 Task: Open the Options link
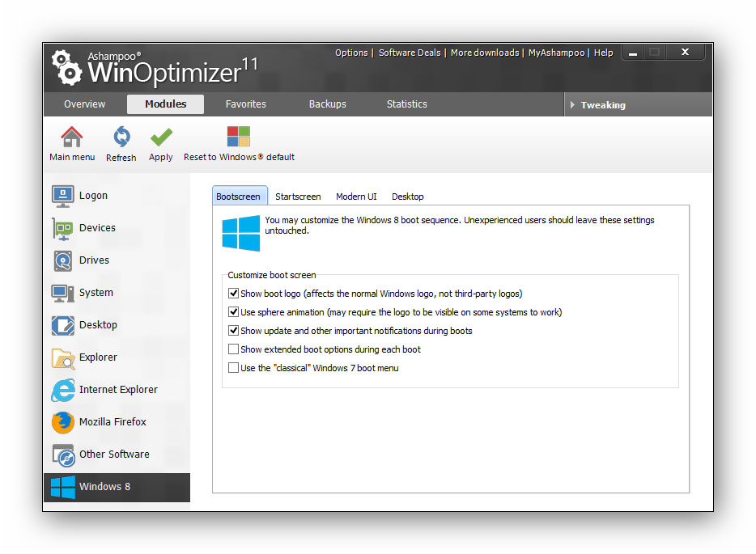(x=351, y=53)
